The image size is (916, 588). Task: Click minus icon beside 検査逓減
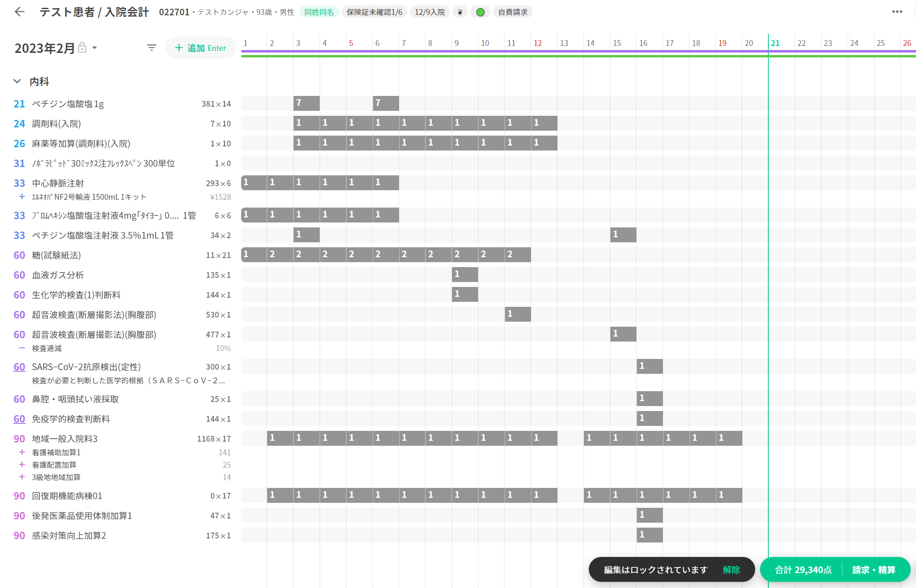22,348
